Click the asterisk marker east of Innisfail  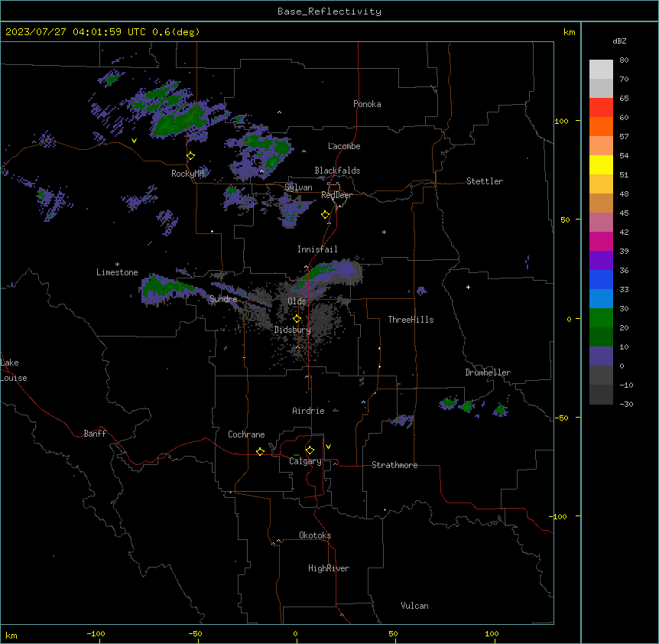pos(384,232)
